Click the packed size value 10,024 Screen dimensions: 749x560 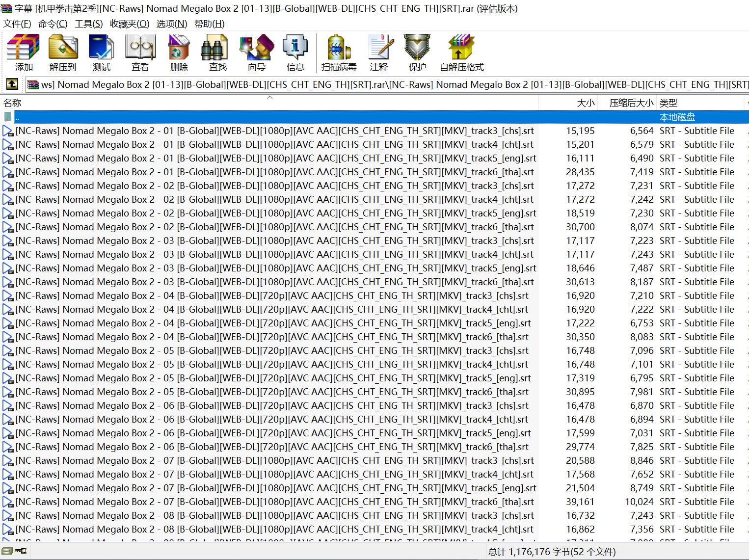point(639,502)
